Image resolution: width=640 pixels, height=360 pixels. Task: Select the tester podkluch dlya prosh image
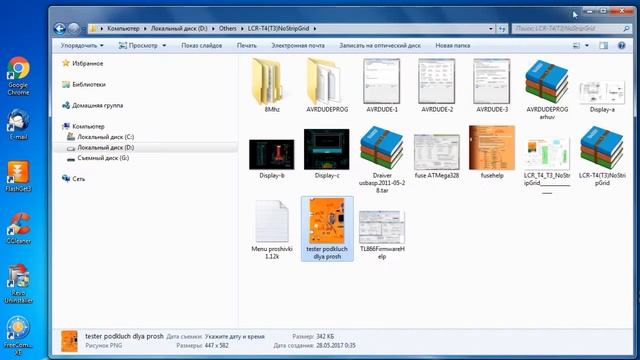pyautogui.click(x=327, y=229)
